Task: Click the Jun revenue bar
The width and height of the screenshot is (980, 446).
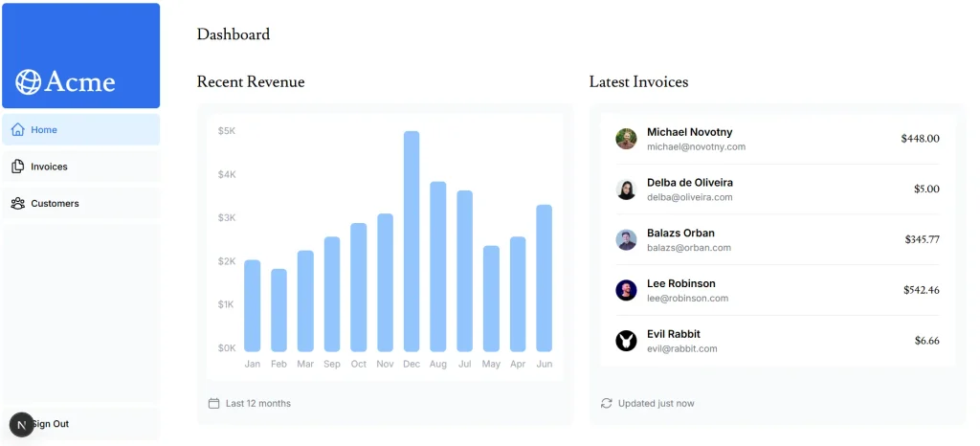Action: point(545,278)
